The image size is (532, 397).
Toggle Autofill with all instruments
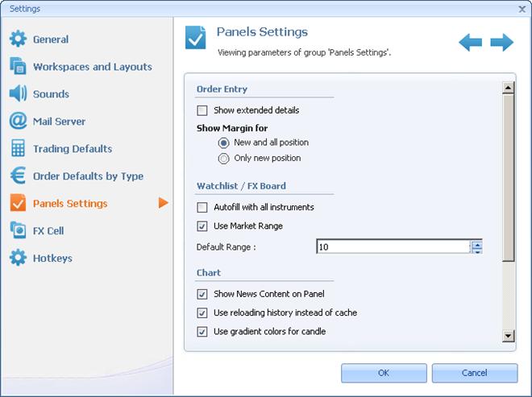pos(202,208)
